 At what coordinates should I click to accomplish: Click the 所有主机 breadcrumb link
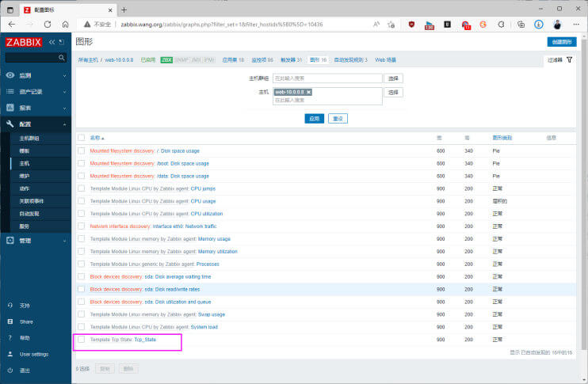point(88,60)
